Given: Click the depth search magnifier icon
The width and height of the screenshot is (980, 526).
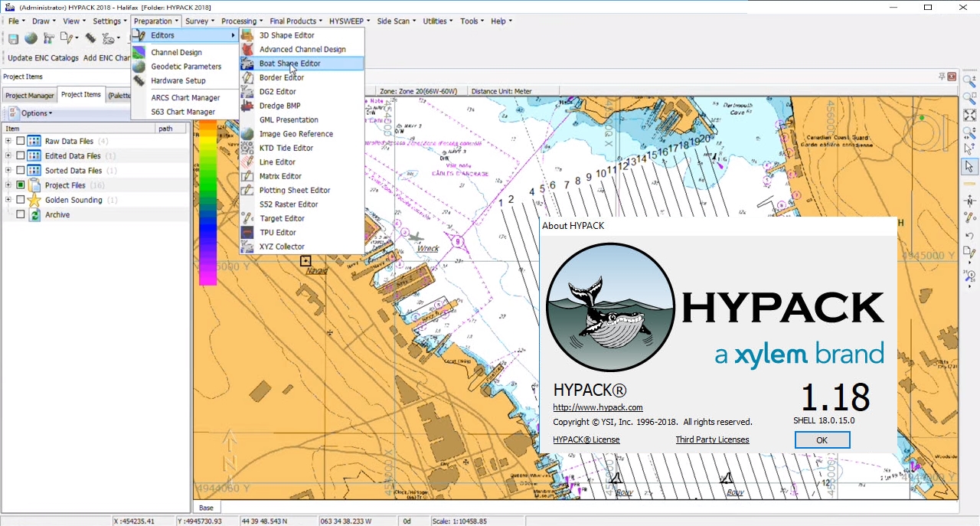Looking at the screenshot, I should [x=969, y=276].
